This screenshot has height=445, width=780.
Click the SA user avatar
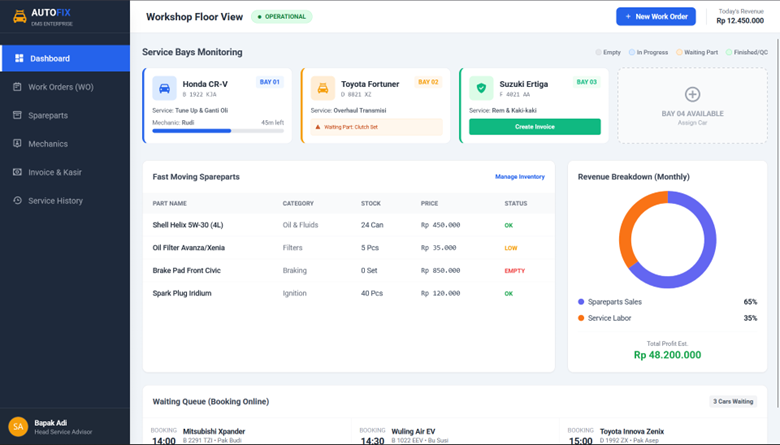click(18, 426)
